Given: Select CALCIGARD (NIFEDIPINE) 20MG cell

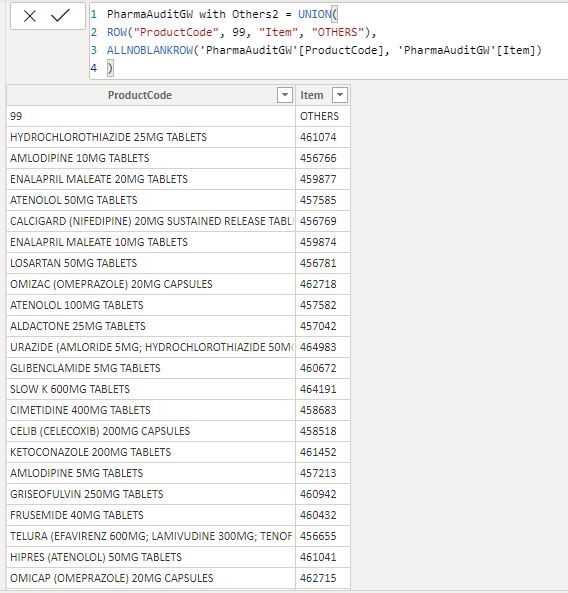Looking at the screenshot, I should point(151,221).
